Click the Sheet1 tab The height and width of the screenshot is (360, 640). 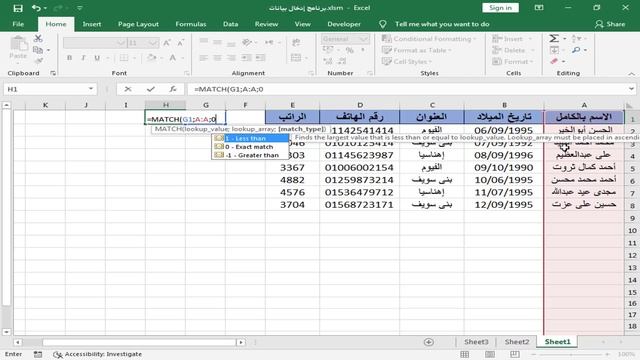point(558,342)
